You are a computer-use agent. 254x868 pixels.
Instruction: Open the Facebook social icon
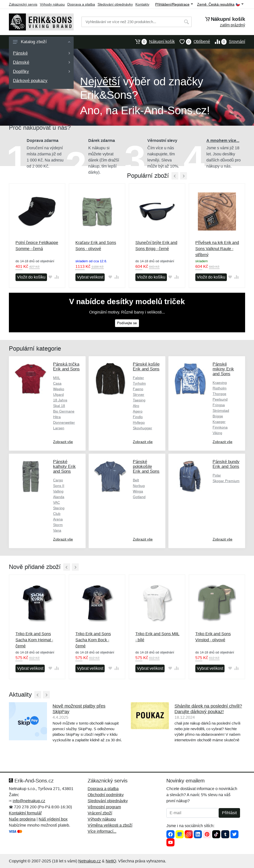(x=170, y=834)
